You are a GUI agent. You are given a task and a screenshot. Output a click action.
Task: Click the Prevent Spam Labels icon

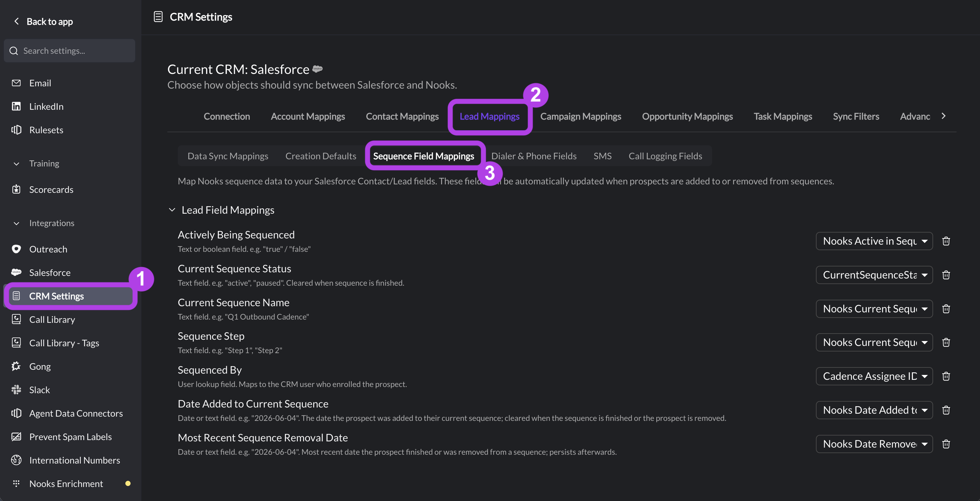click(16, 437)
